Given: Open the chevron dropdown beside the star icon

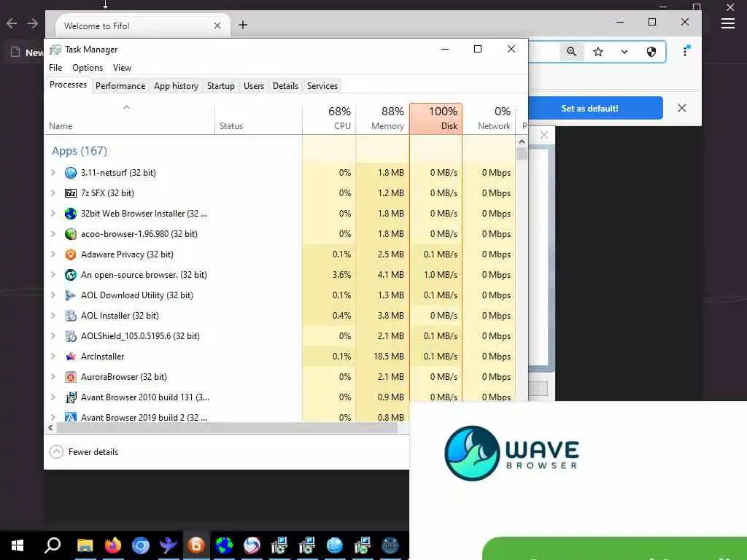Looking at the screenshot, I should 624,52.
